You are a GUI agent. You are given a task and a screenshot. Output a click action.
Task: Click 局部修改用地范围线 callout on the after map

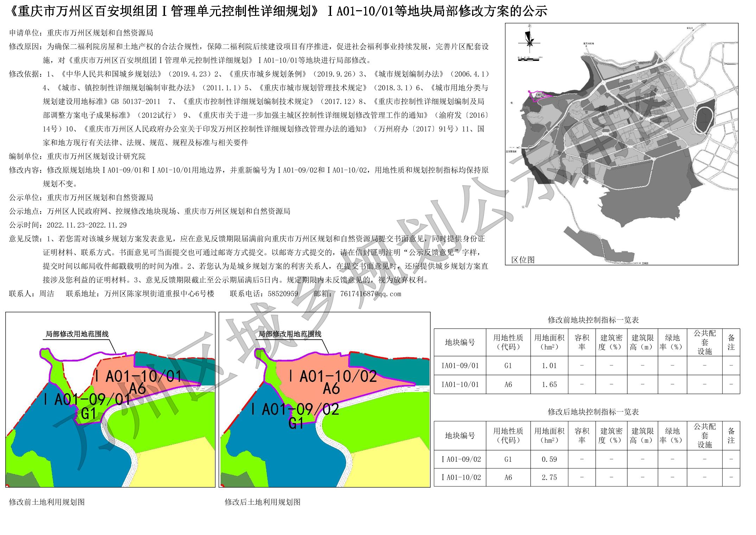point(290,334)
